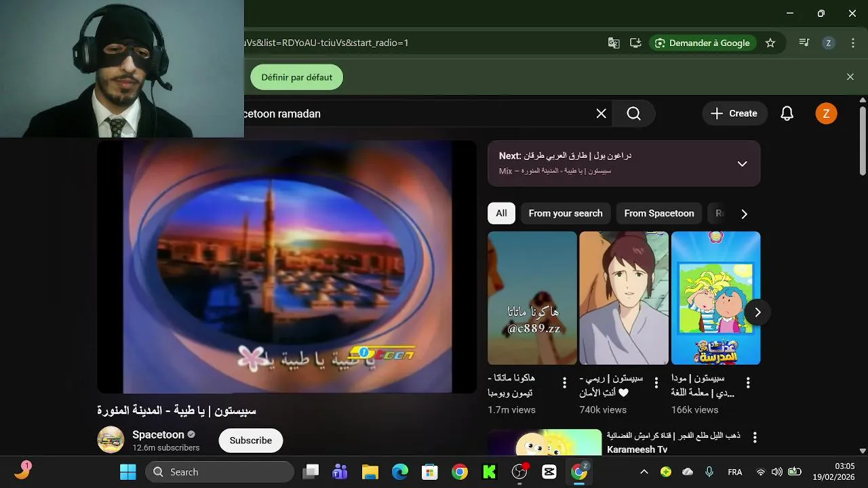868x488 pixels.
Task: Click Définir par défaut button
Action: [297, 77]
